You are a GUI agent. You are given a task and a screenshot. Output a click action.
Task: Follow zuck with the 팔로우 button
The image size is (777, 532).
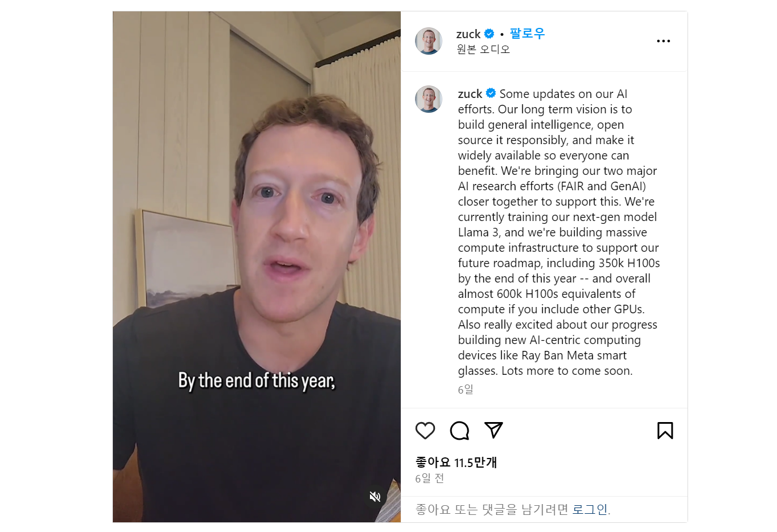[x=527, y=34]
